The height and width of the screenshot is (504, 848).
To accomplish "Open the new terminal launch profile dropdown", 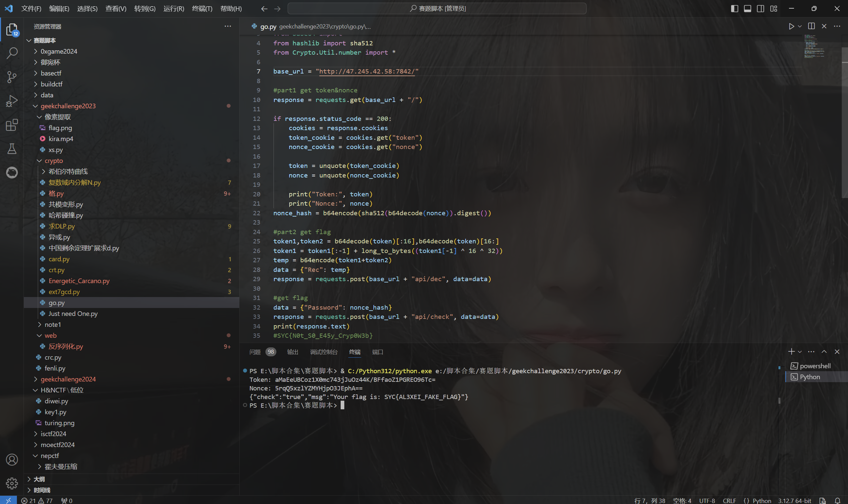I will click(x=800, y=352).
